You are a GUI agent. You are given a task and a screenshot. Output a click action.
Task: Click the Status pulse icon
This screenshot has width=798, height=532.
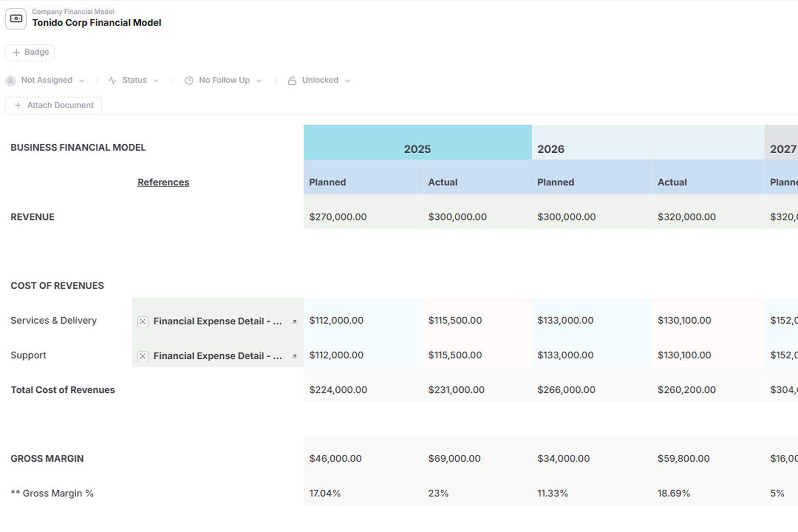(112, 81)
